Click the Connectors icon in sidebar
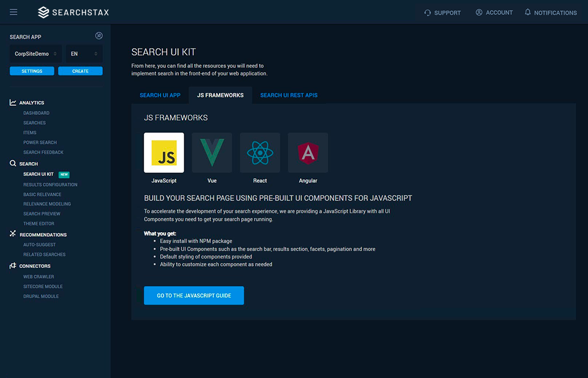 (x=12, y=265)
